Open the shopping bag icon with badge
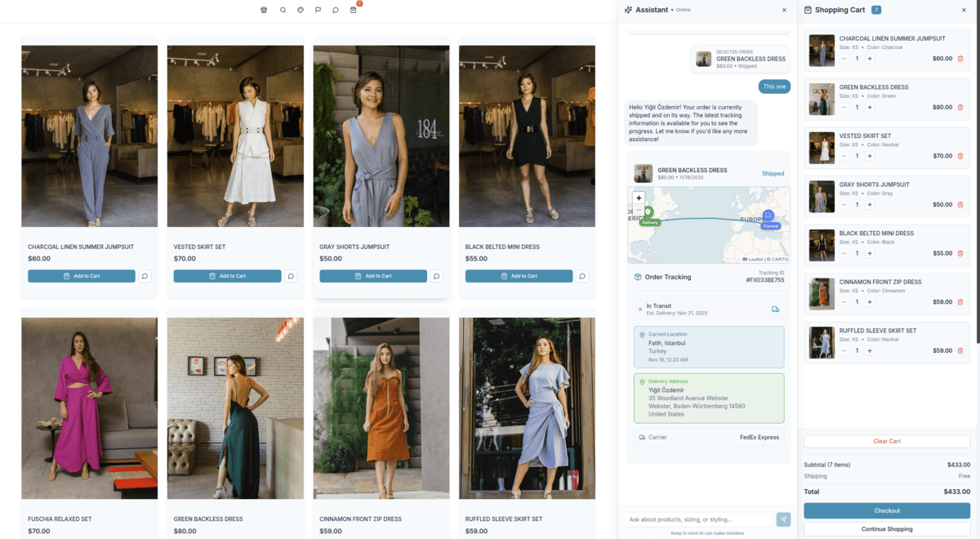Image resolution: width=980 pixels, height=539 pixels. pyautogui.click(x=354, y=10)
